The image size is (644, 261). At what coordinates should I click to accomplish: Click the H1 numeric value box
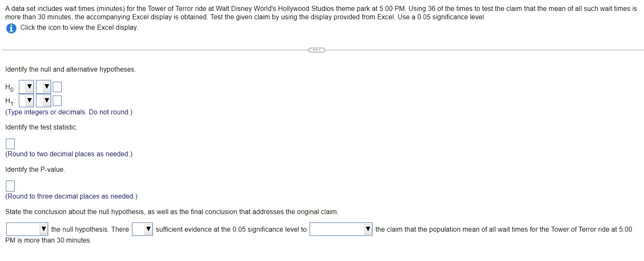(x=57, y=101)
